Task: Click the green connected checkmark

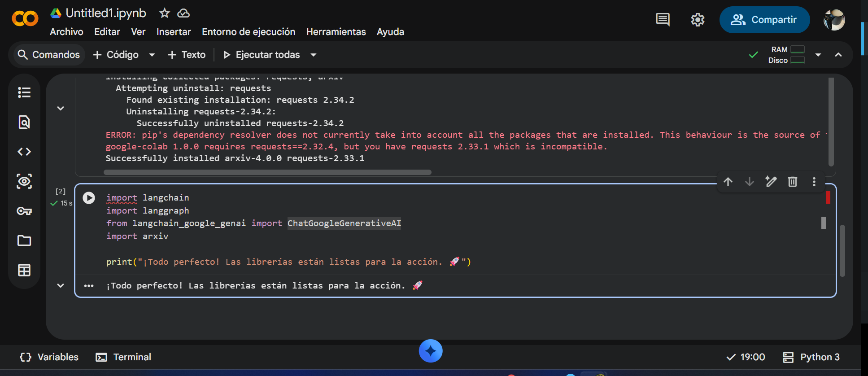Action: pos(754,55)
